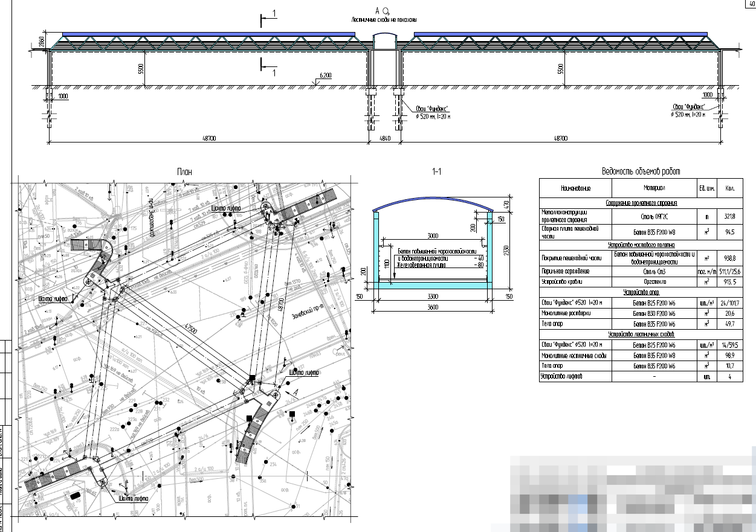The width and height of the screenshot is (756, 532).
Task: Click section heading 'Устройство лестничных сходов'
Action: click(641, 335)
